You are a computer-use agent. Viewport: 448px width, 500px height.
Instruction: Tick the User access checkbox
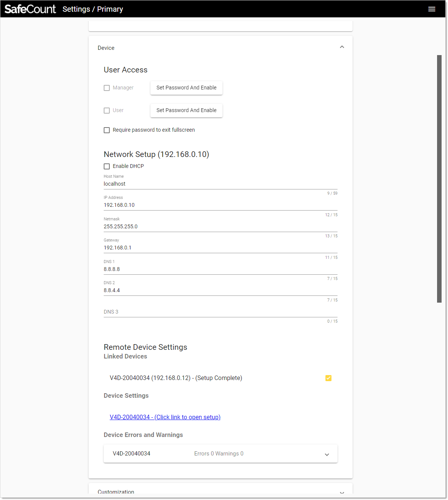pos(107,111)
